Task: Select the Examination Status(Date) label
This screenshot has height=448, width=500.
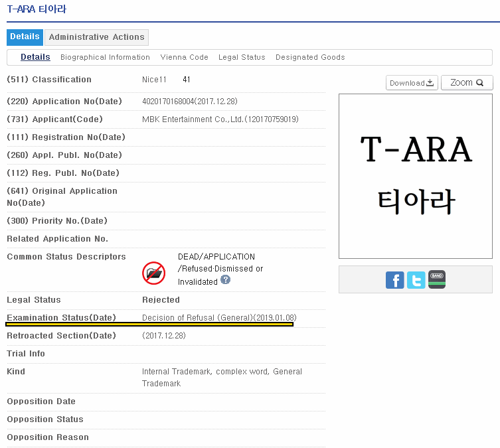Action: pos(62,318)
